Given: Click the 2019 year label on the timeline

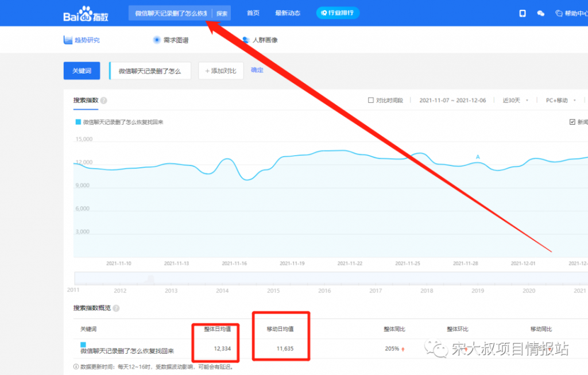Looking at the screenshot, I should coord(478,291).
